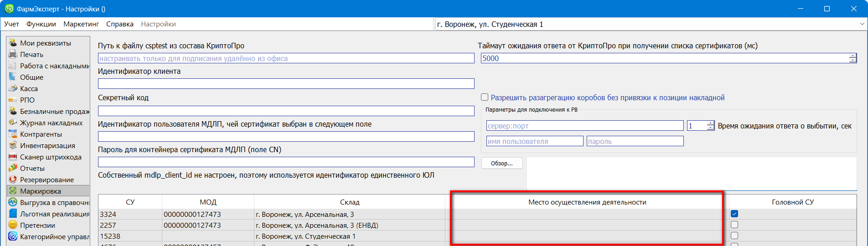The width and height of the screenshot is (868, 246).
Task: Open the Функции menu
Action: click(41, 24)
